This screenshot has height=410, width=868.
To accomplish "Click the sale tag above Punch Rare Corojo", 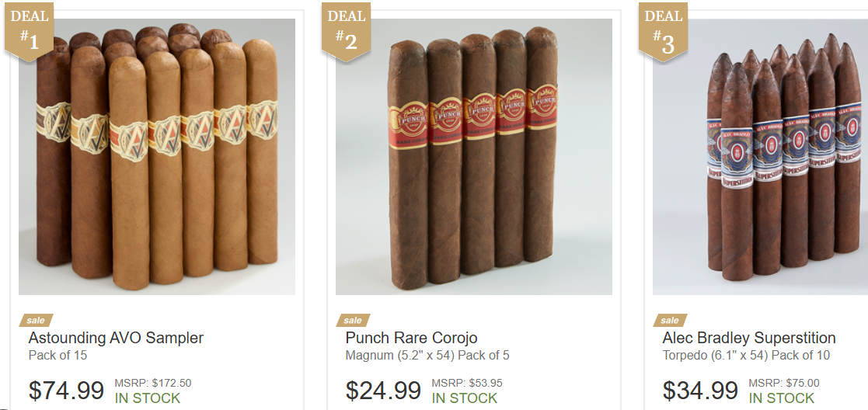I will (x=353, y=321).
